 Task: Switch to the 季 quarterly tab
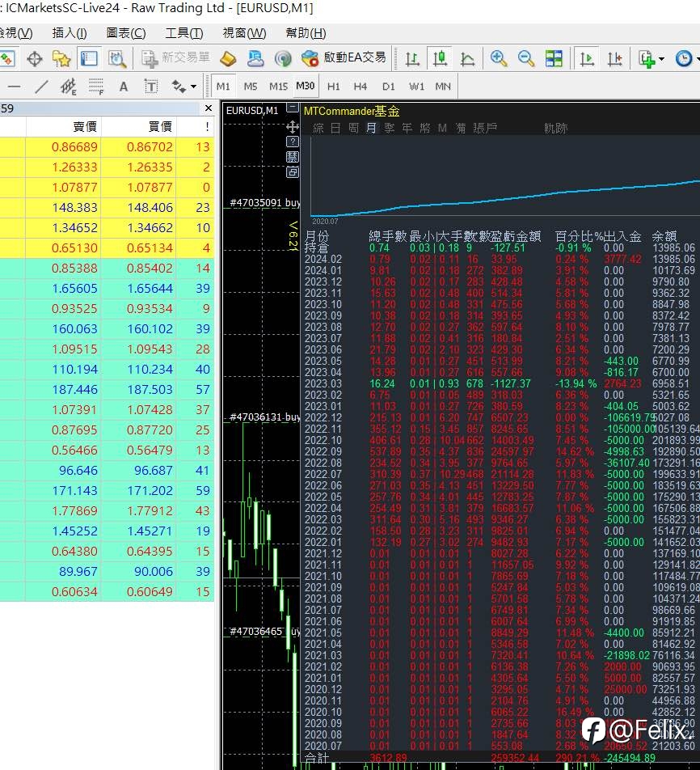coord(390,128)
